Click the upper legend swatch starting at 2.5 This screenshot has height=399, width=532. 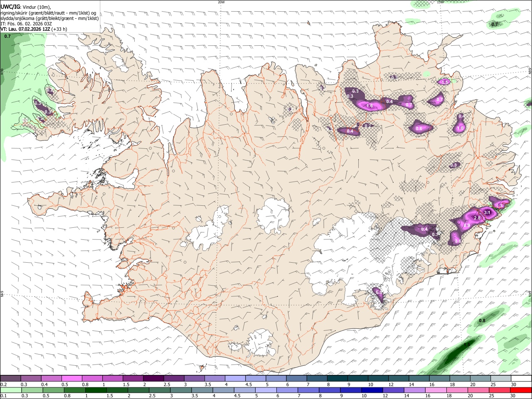click(x=174, y=378)
